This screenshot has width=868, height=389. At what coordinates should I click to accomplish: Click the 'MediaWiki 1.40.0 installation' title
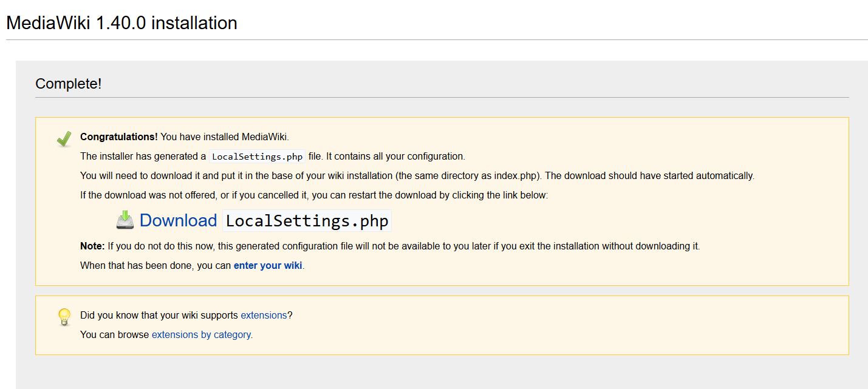pos(121,23)
